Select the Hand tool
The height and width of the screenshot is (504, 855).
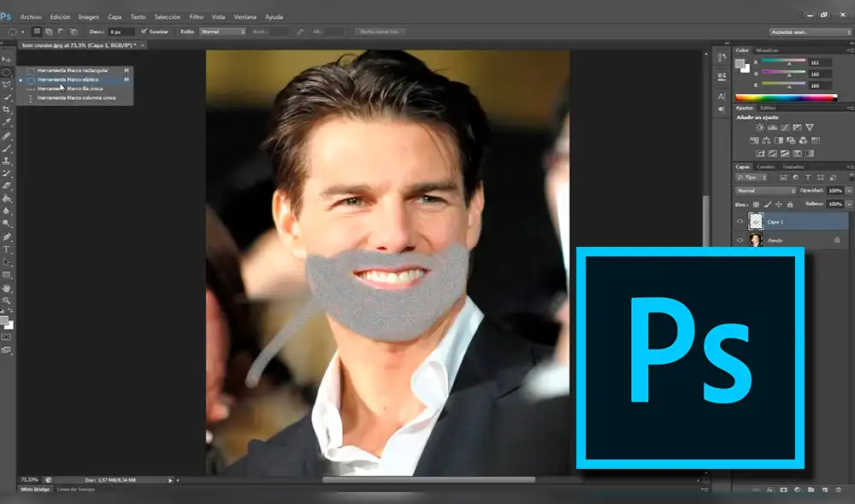(7, 288)
